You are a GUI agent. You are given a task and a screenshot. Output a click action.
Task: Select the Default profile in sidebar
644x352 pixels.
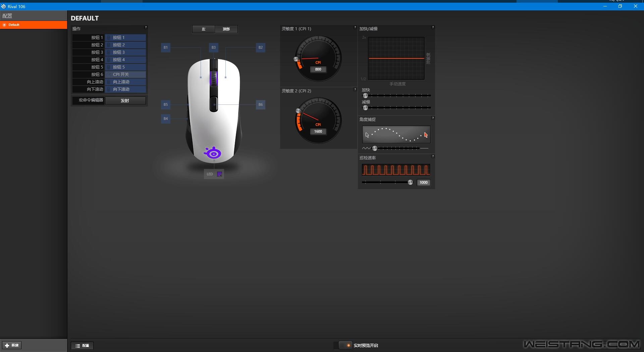click(34, 25)
